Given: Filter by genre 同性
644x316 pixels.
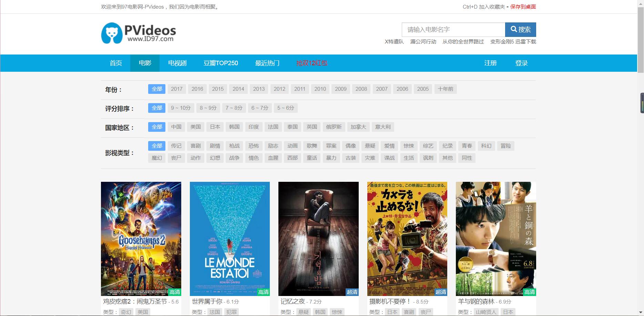Looking at the screenshot, I should (x=467, y=158).
